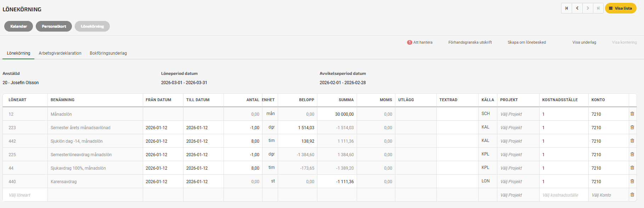The width and height of the screenshot is (644, 208).
Task: Delete the Månadslön row with trash icon
Action: [x=632, y=114]
